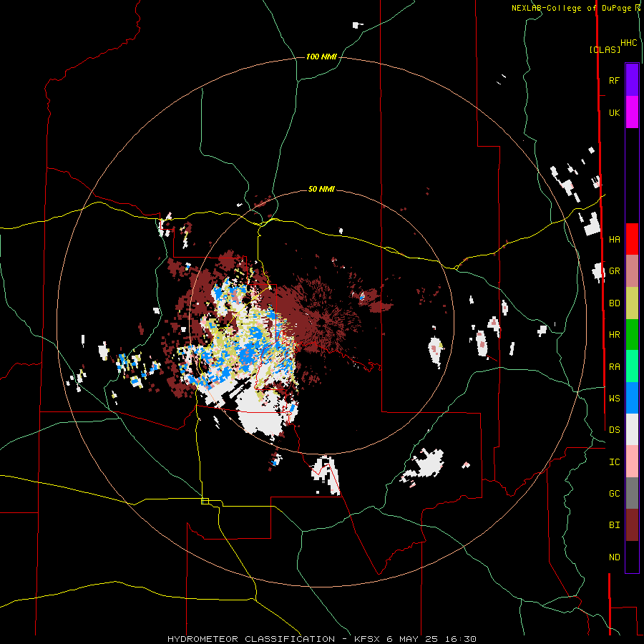Select the "RA" legend label
Viewport: 644px width, 644px height.
(x=614, y=366)
